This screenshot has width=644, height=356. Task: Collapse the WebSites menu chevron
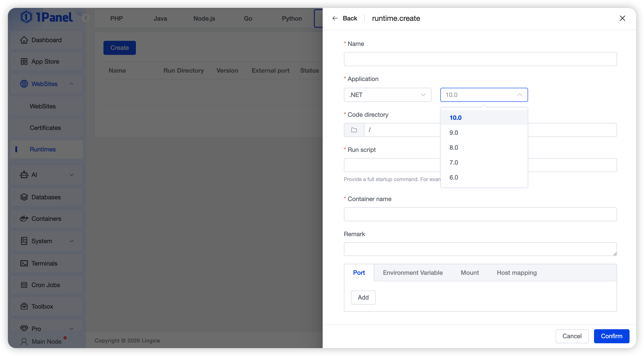coord(71,84)
